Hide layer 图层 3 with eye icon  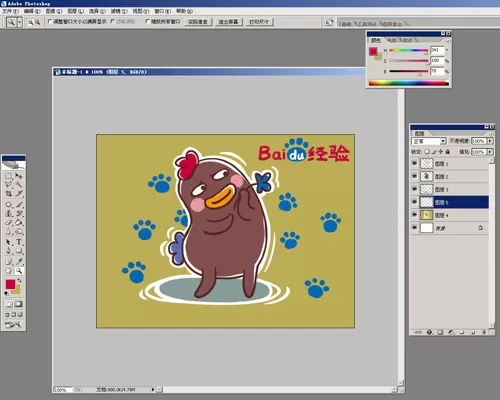pos(414,189)
